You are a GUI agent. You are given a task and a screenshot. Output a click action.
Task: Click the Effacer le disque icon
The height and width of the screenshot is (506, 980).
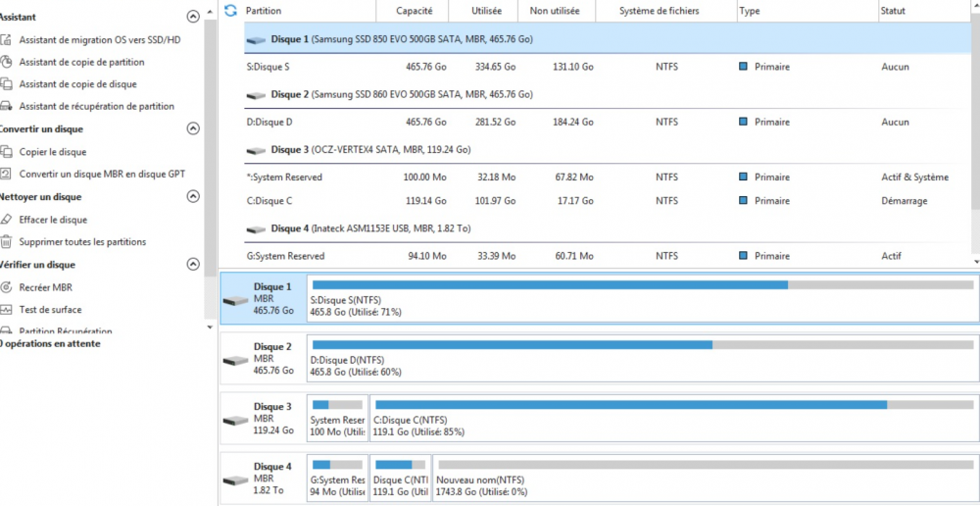(6, 220)
